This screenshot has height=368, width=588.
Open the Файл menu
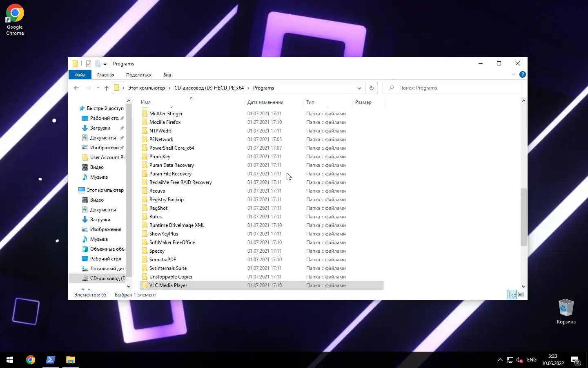pos(80,75)
